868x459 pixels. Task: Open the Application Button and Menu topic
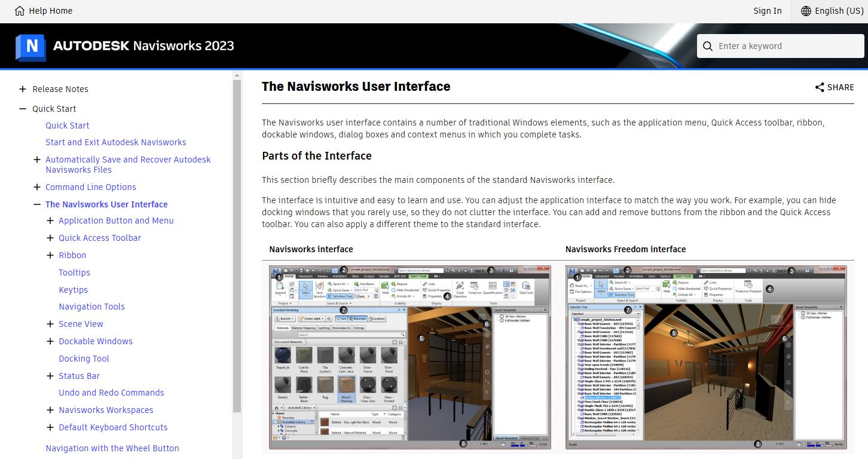click(x=116, y=221)
